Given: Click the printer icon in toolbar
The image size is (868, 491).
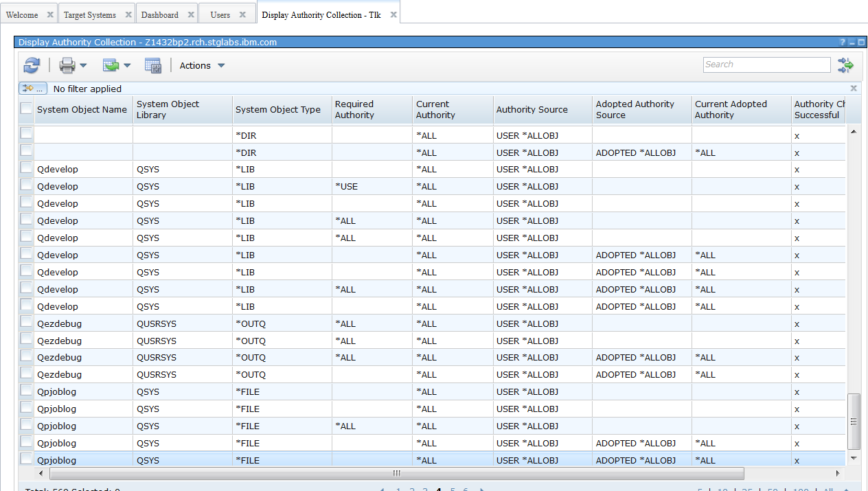Looking at the screenshot, I should [x=67, y=65].
